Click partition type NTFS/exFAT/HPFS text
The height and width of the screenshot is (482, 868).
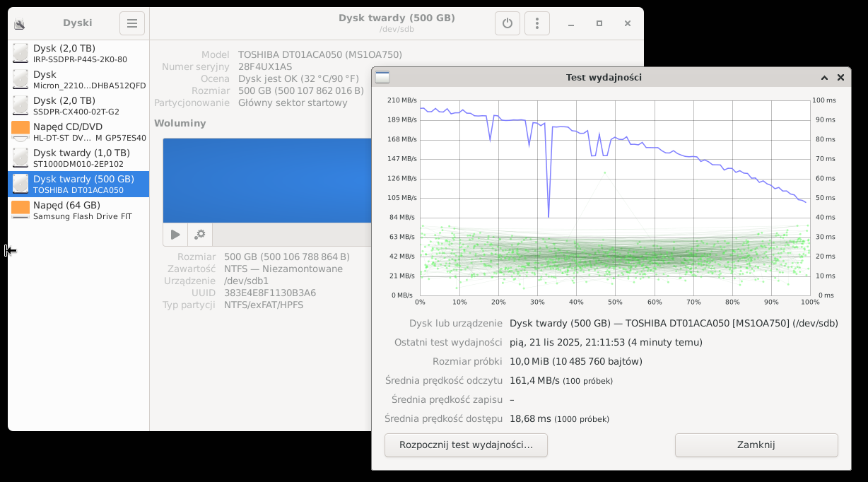point(264,305)
